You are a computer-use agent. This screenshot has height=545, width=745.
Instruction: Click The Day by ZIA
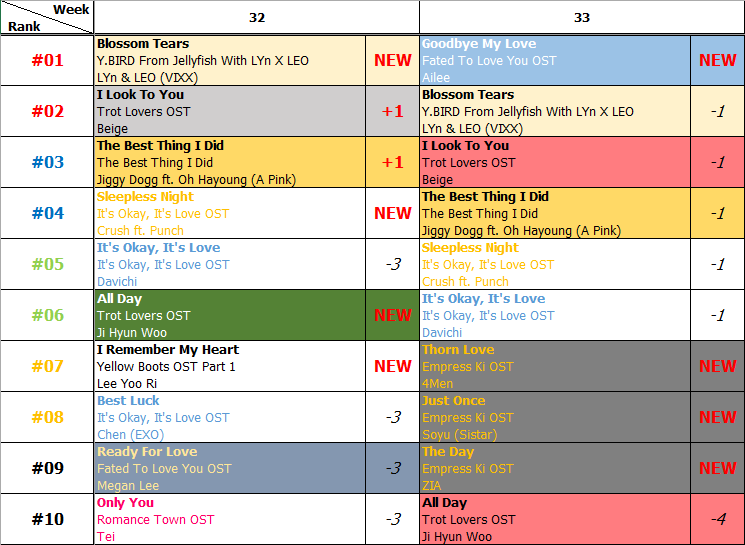coord(555,468)
